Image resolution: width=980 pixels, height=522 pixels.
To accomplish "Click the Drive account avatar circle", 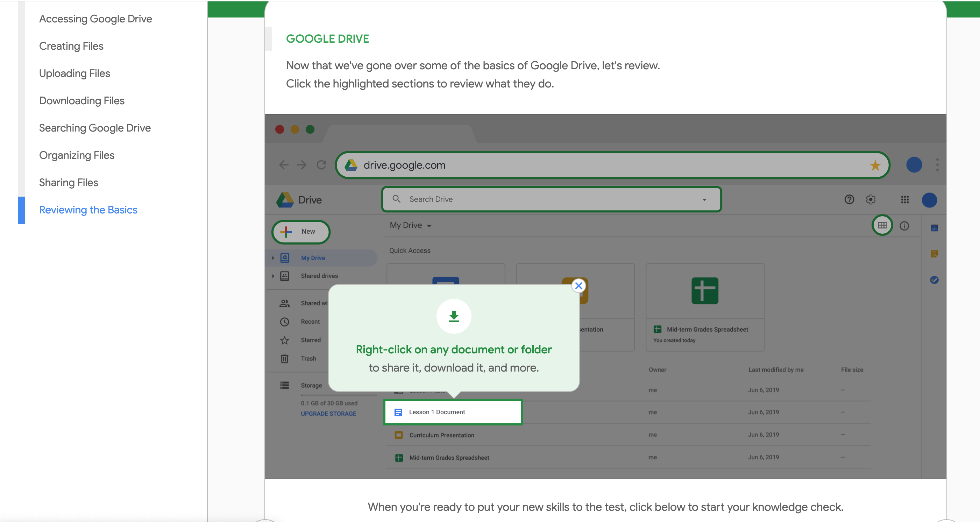I will pos(929,200).
